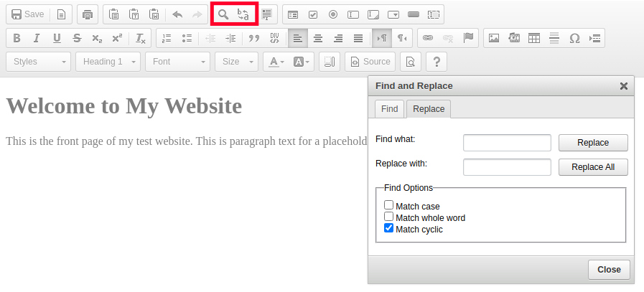Image resolution: width=644 pixels, height=292 pixels.
Task: Switch to the Find tab
Action: coord(389,109)
